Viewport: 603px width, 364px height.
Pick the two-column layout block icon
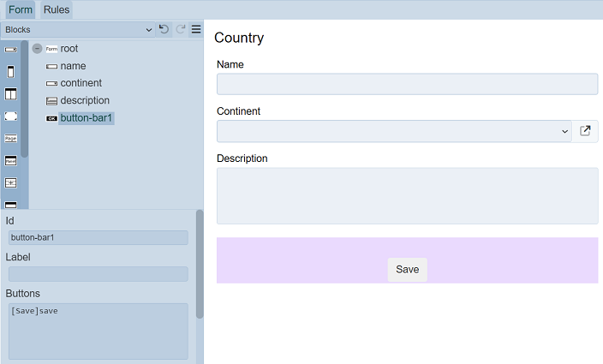click(11, 94)
